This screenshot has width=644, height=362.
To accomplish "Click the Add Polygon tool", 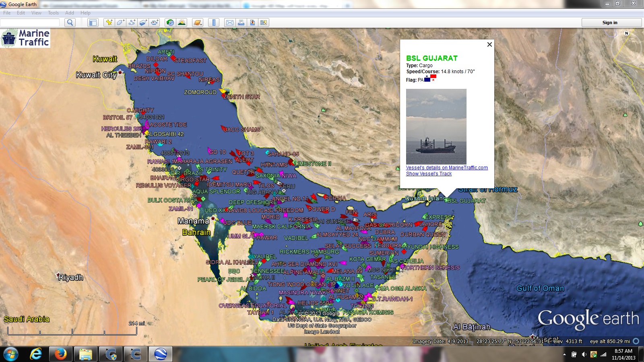I will point(120,23).
